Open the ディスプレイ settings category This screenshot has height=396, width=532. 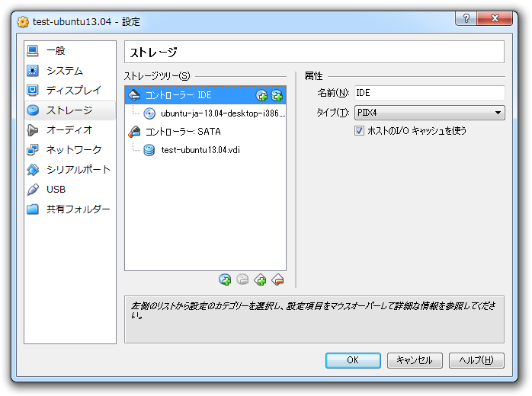point(70,90)
